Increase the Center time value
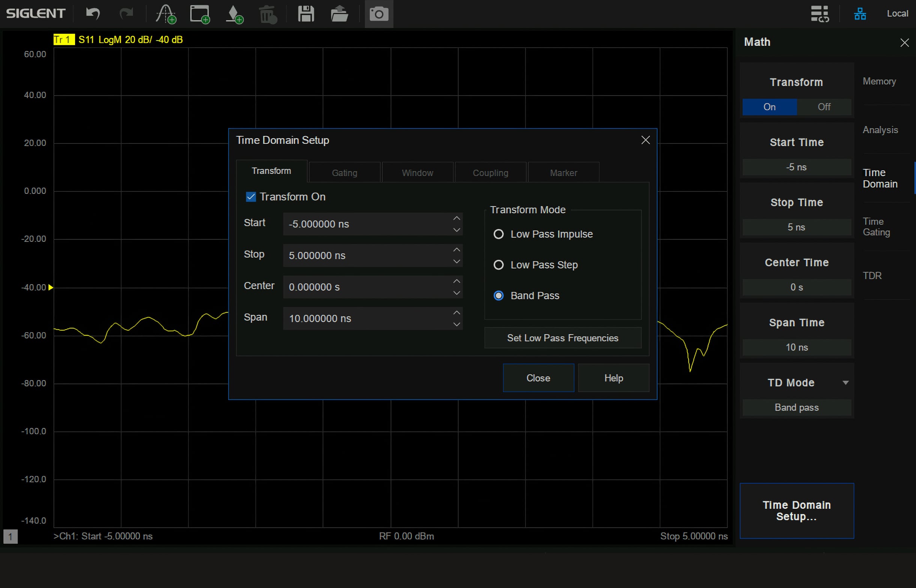The width and height of the screenshot is (916, 588). click(x=456, y=281)
